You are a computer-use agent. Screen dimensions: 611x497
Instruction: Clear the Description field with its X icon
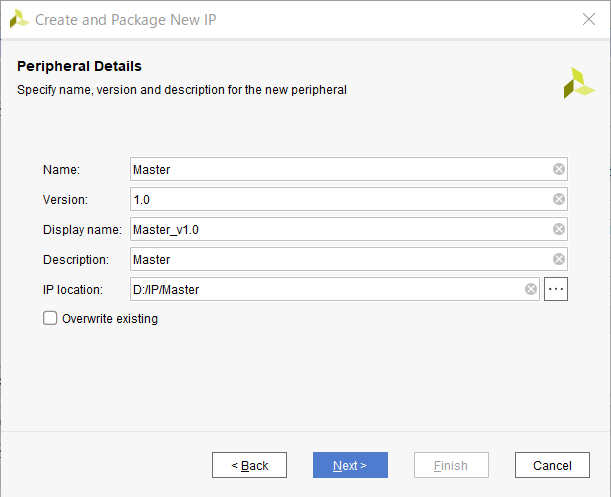pos(559,259)
